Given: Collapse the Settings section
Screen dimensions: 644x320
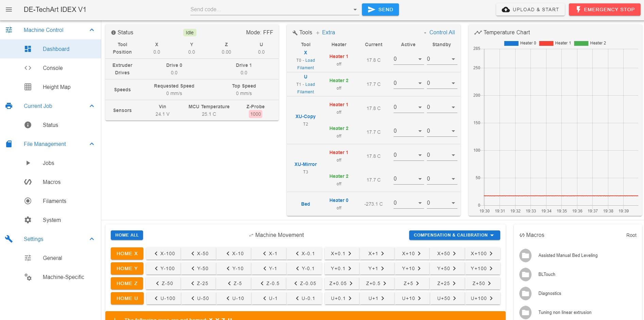Looking at the screenshot, I should tap(92, 239).
